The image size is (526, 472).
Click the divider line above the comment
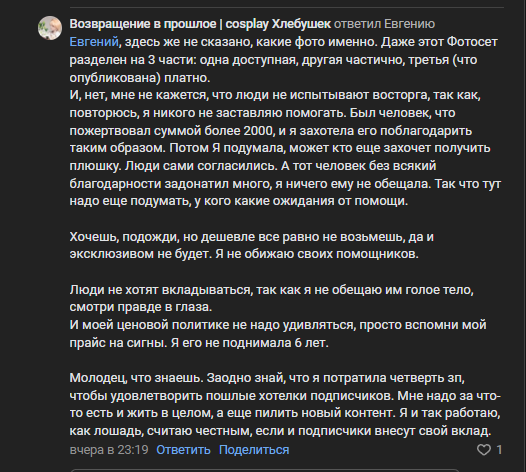pos(286,7)
